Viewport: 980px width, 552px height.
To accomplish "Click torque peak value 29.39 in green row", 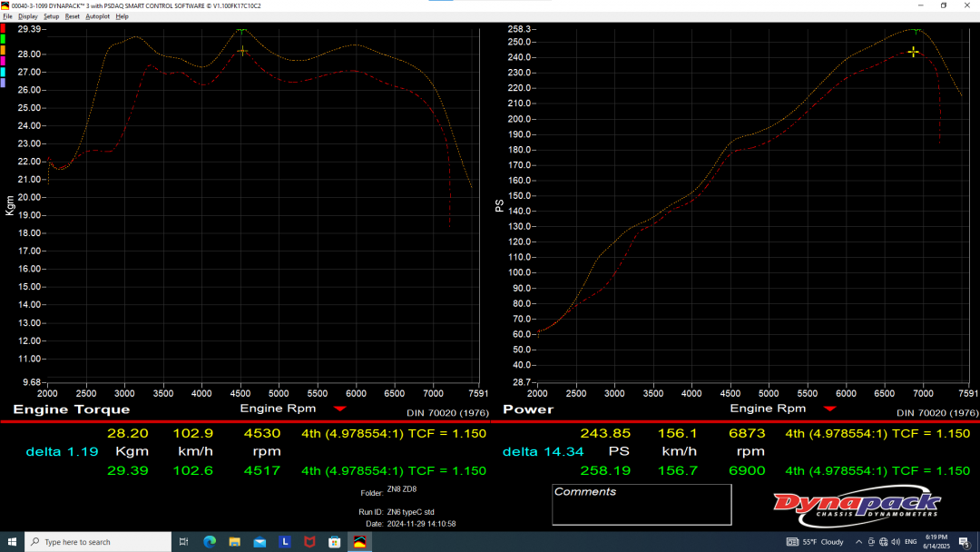I will point(128,470).
